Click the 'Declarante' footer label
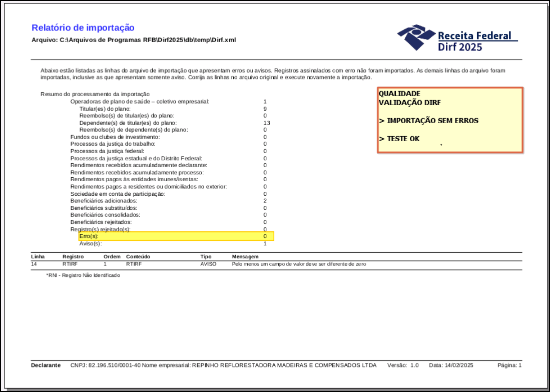 pyautogui.click(x=46, y=365)
